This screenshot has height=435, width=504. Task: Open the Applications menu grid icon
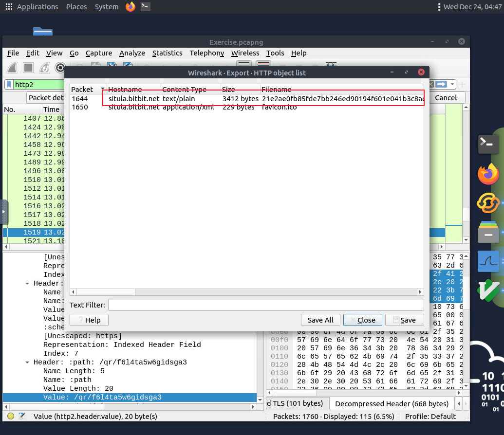pyautogui.click(x=9, y=6)
